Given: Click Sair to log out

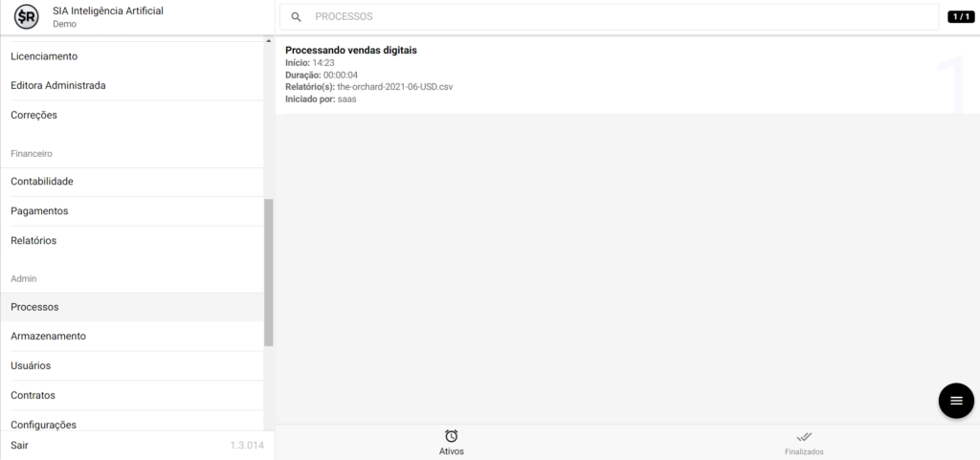Looking at the screenshot, I should point(19,446).
